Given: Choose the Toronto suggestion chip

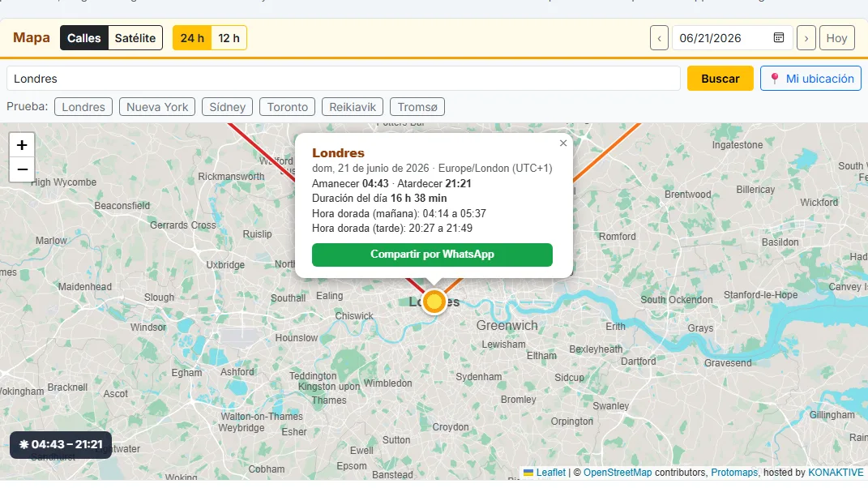Looking at the screenshot, I should pos(287,107).
